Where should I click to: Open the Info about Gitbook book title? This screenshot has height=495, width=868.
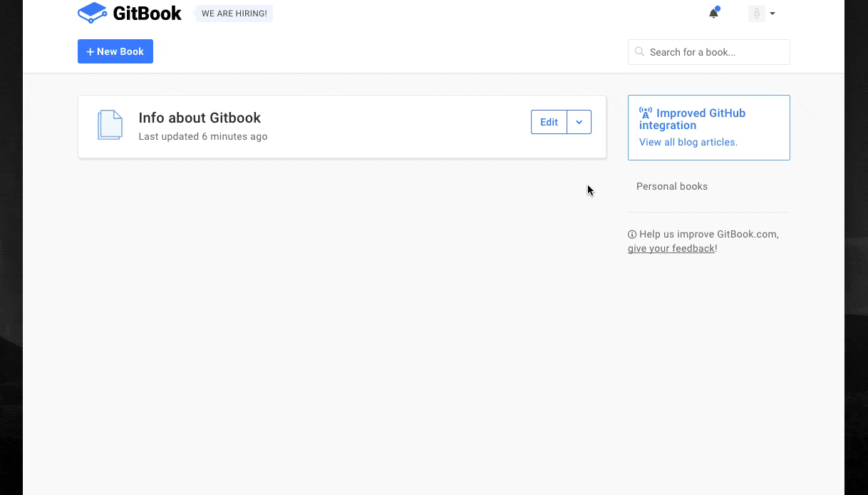coord(200,118)
